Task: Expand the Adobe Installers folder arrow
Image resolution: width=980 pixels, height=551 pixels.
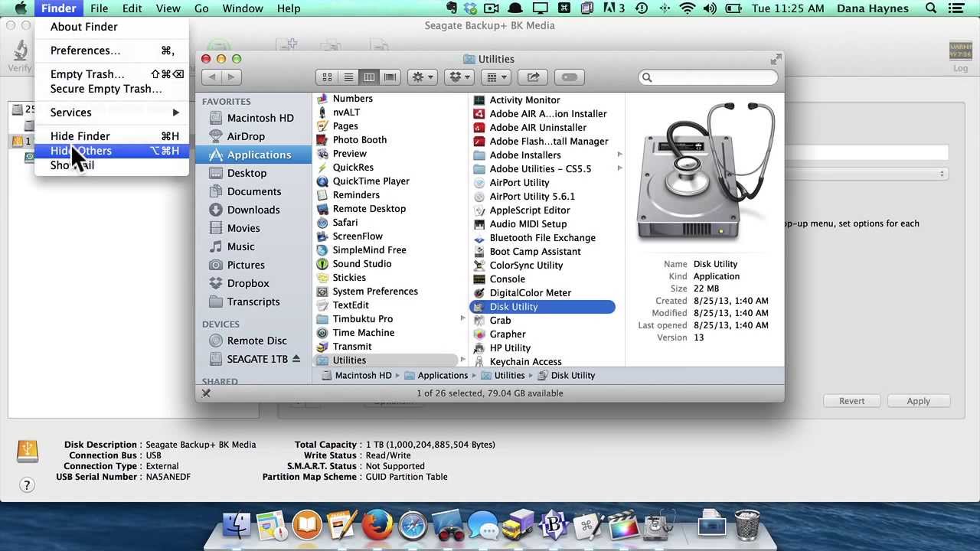Action: [619, 155]
